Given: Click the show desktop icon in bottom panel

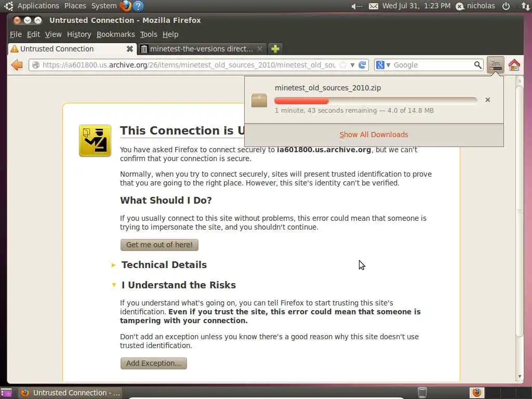Looking at the screenshot, I should (x=6, y=393).
